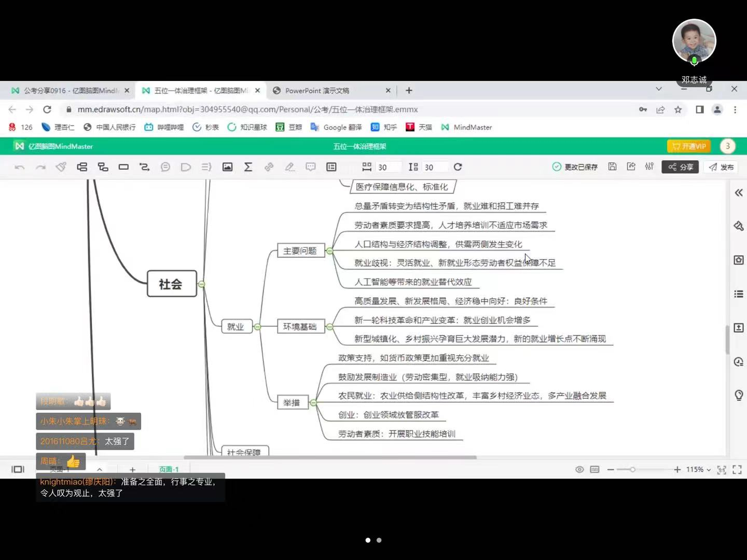747x560 pixels.
Task: Click the formula sigma icon
Action: pyautogui.click(x=248, y=167)
